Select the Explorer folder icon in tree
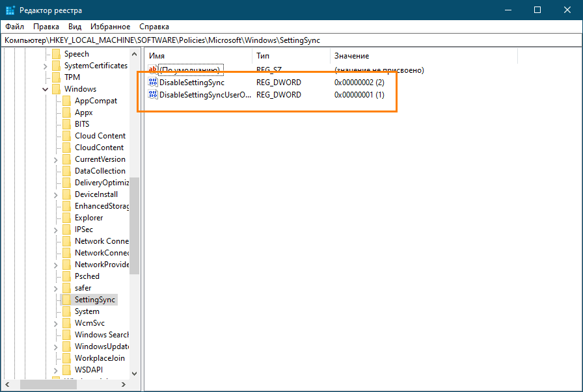The width and height of the screenshot is (583, 392). click(x=66, y=218)
